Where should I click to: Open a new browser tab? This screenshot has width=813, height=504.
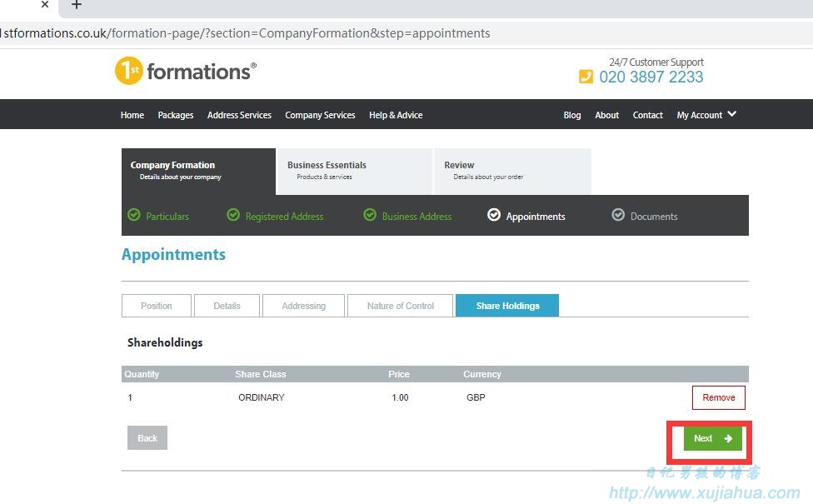(77, 5)
